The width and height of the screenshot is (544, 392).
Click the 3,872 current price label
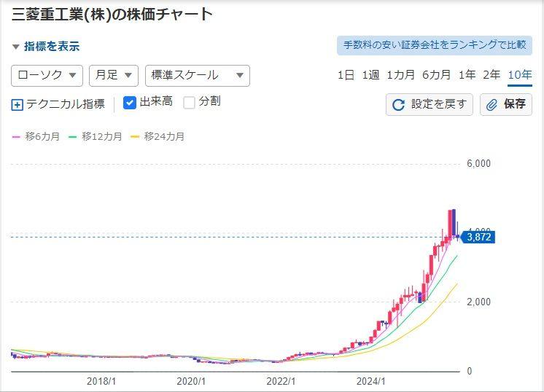478,237
